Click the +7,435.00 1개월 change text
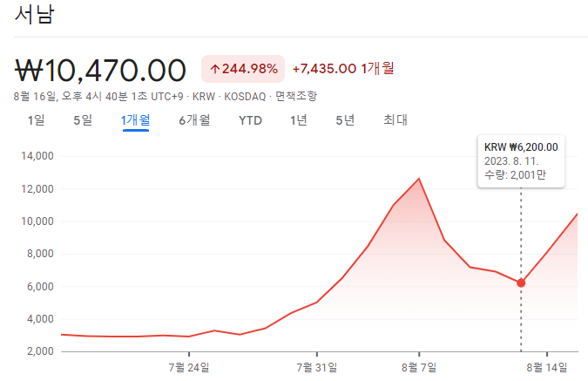588x381 pixels. [343, 68]
